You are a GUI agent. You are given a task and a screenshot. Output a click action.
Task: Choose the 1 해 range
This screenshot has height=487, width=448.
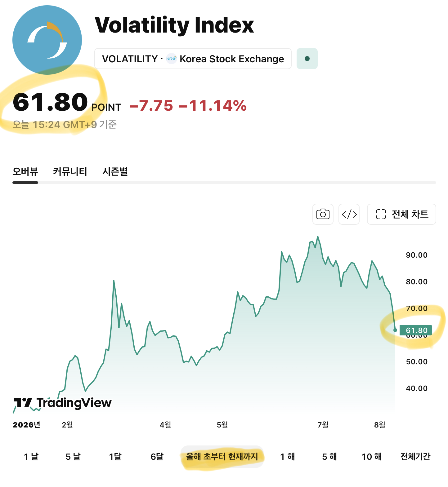(x=287, y=457)
